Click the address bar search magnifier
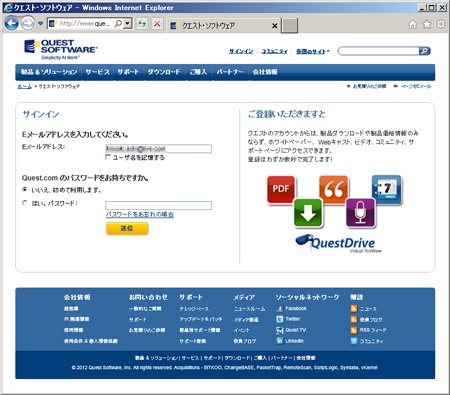The height and width of the screenshot is (395, 450). 118,23
